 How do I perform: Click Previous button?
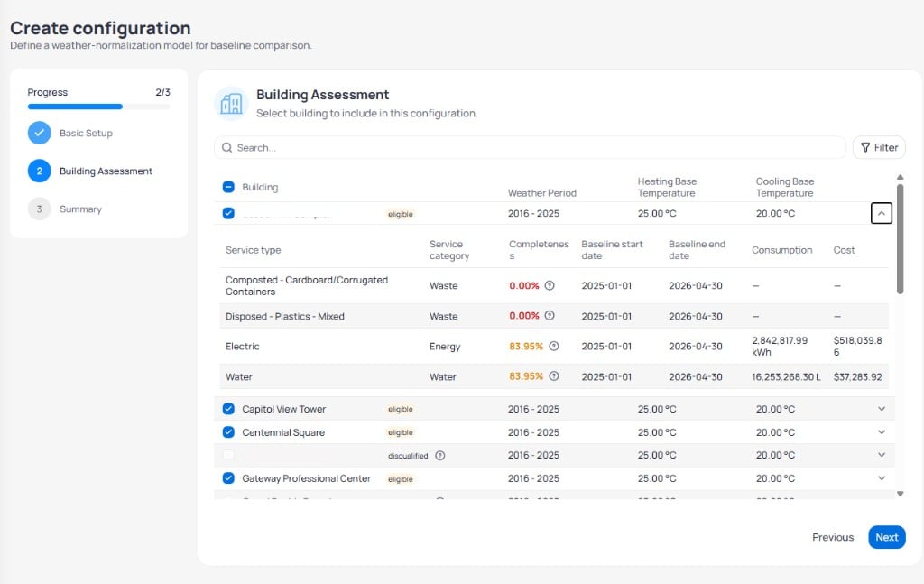(833, 537)
